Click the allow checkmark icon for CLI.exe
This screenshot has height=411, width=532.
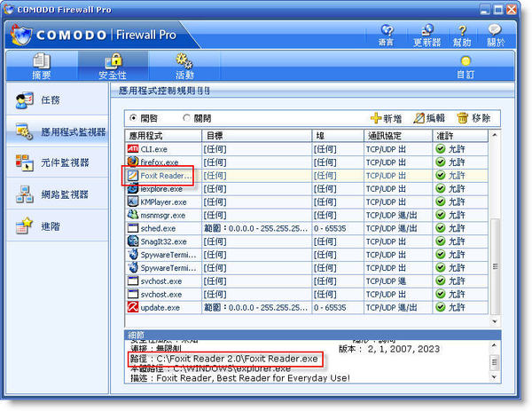click(x=441, y=149)
